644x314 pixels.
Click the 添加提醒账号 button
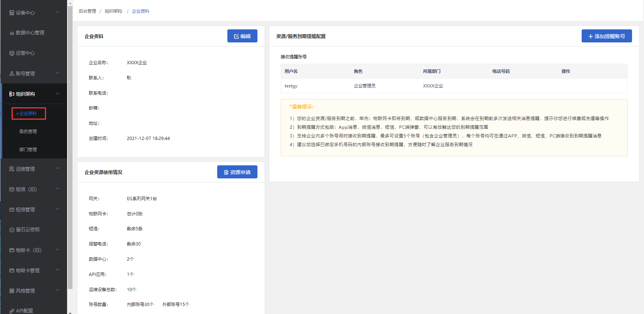(607, 36)
